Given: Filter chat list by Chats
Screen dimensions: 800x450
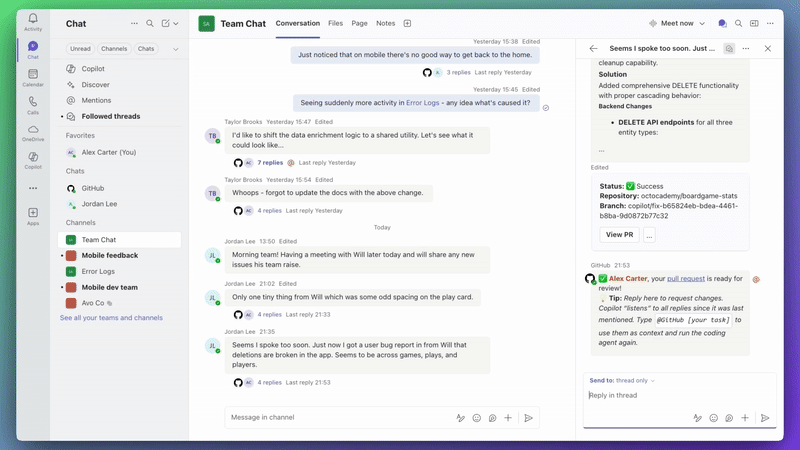Looking at the screenshot, I should [146, 49].
